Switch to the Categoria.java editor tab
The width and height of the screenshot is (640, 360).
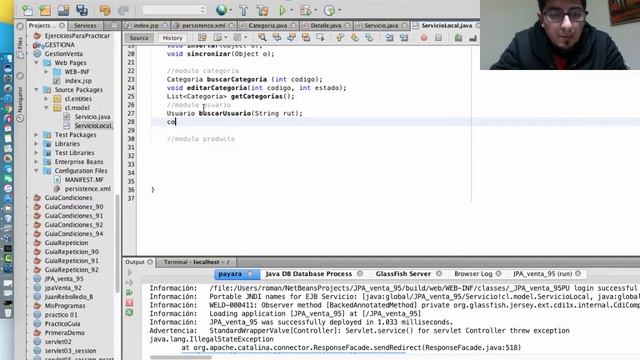pos(268,25)
